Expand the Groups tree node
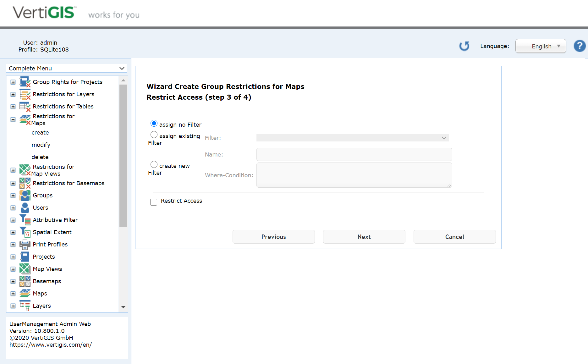The height and width of the screenshot is (364, 588). pos(13,195)
